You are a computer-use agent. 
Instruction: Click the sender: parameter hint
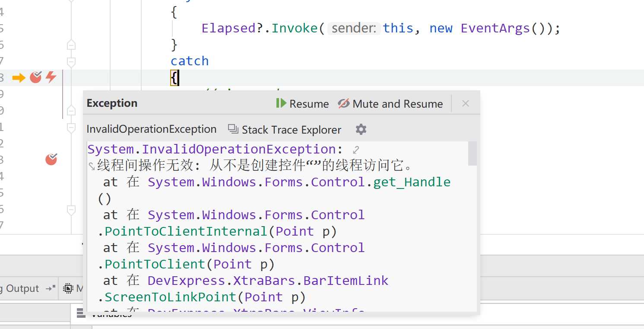pyautogui.click(x=354, y=28)
